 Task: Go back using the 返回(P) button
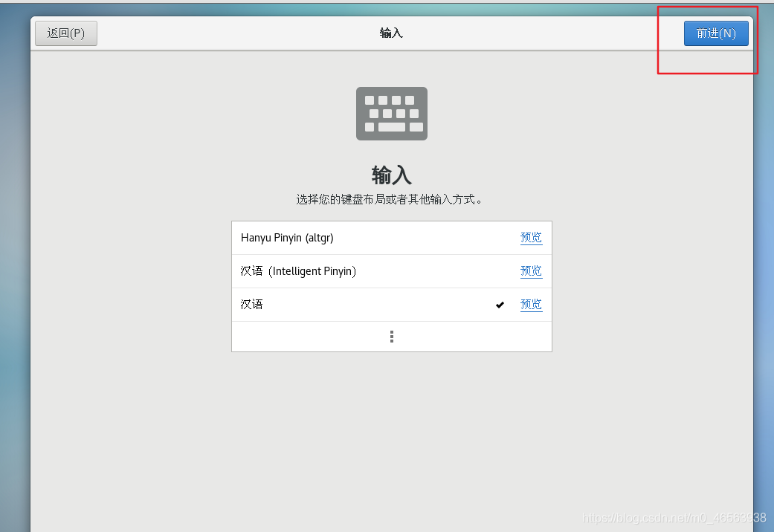[65, 33]
